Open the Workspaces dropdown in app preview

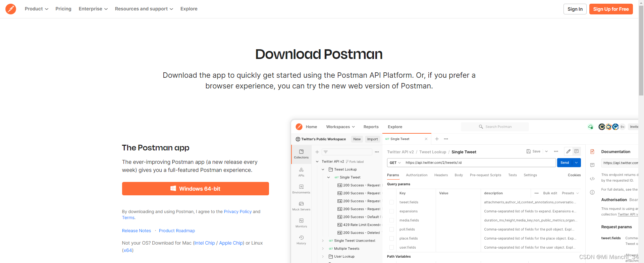pos(340,127)
